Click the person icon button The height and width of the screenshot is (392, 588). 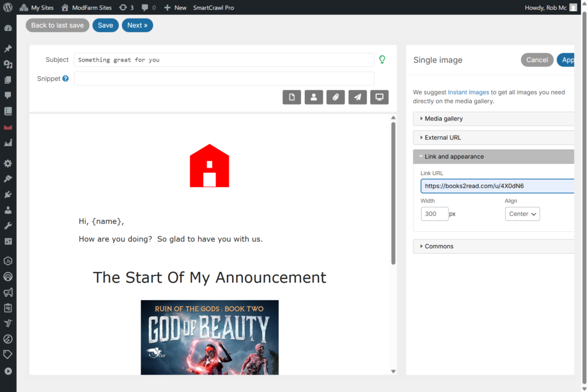pyautogui.click(x=314, y=97)
